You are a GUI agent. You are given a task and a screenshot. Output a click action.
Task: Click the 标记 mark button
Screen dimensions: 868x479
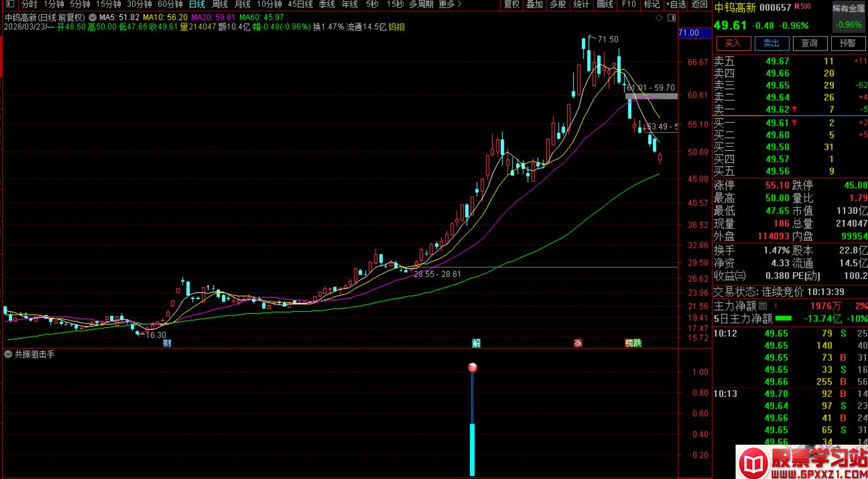(651, 4)
